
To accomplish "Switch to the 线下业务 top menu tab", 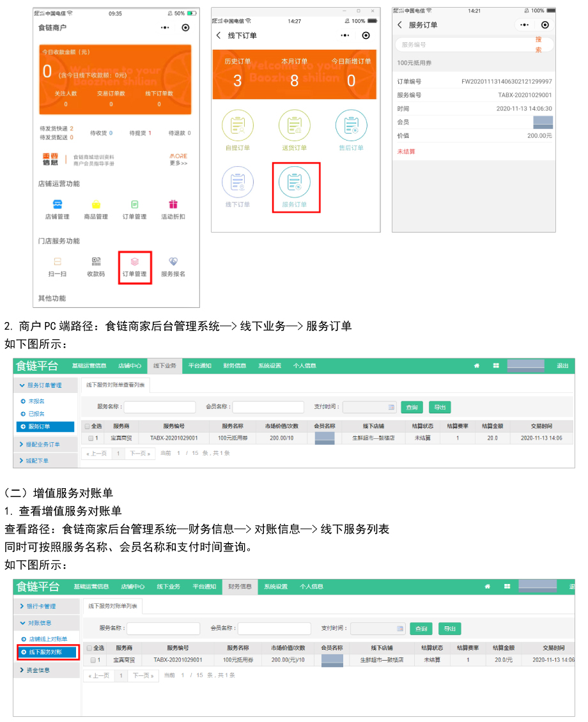I will click(165, 366).
